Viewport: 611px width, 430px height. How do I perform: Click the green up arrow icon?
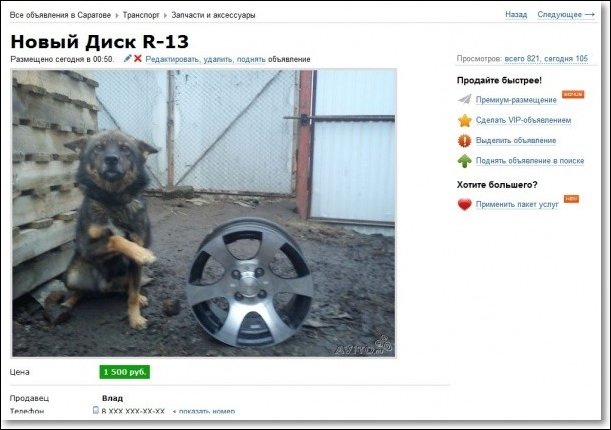point(464,161)
